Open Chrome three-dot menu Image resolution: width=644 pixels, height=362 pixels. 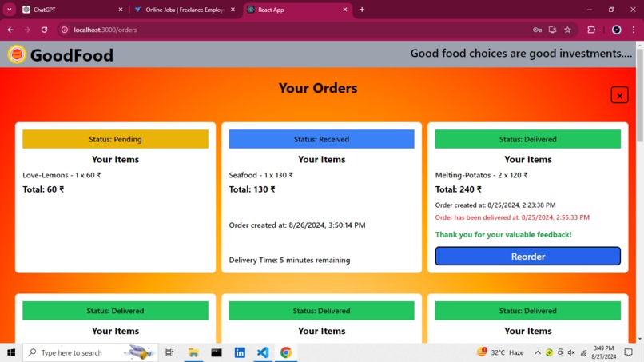(x=634, y=30)
